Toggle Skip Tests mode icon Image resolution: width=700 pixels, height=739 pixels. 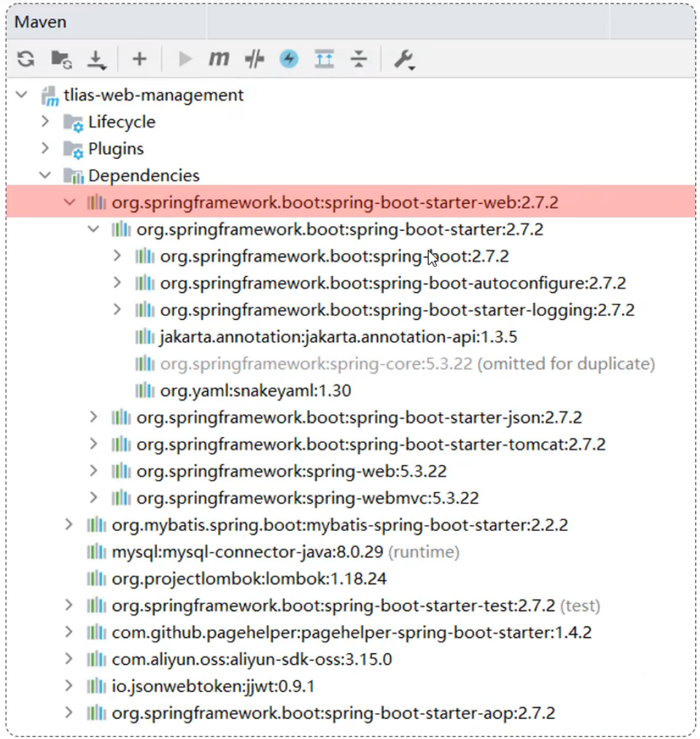254,59
